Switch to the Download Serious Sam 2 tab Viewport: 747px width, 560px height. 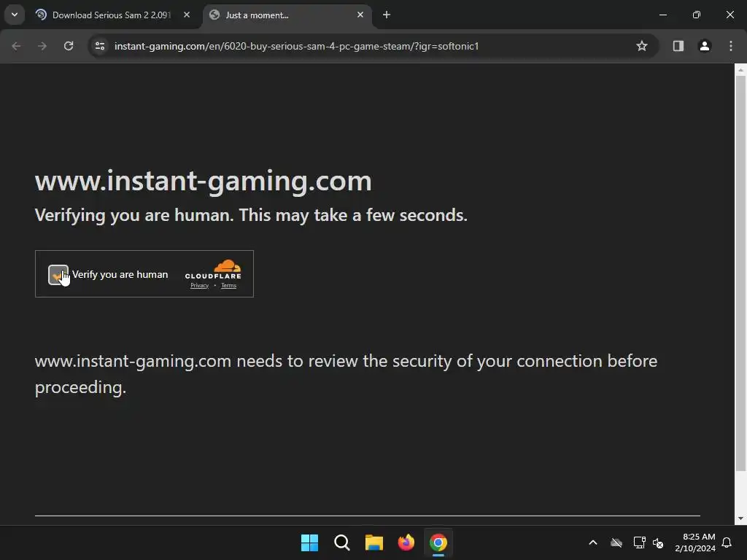(111, 15)
